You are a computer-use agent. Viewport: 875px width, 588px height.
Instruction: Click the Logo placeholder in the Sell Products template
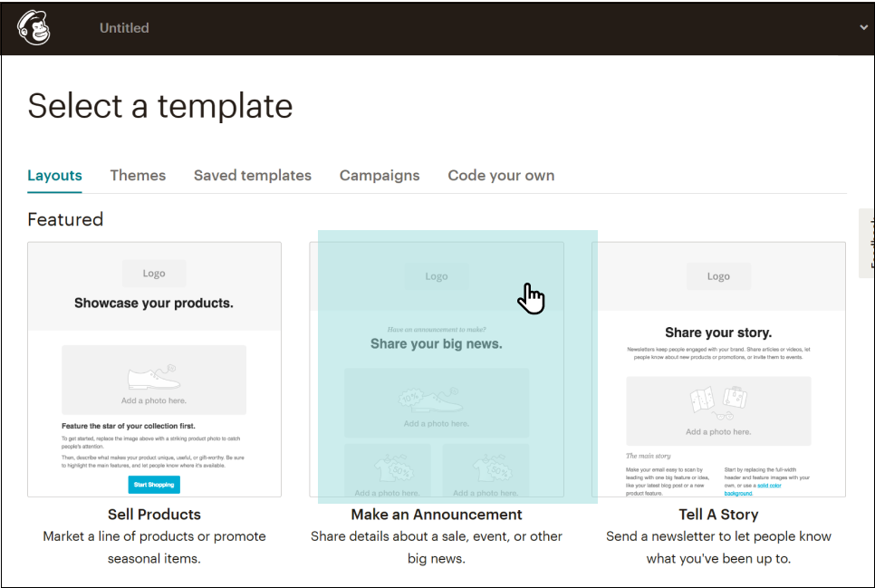(x=154, y=274)
